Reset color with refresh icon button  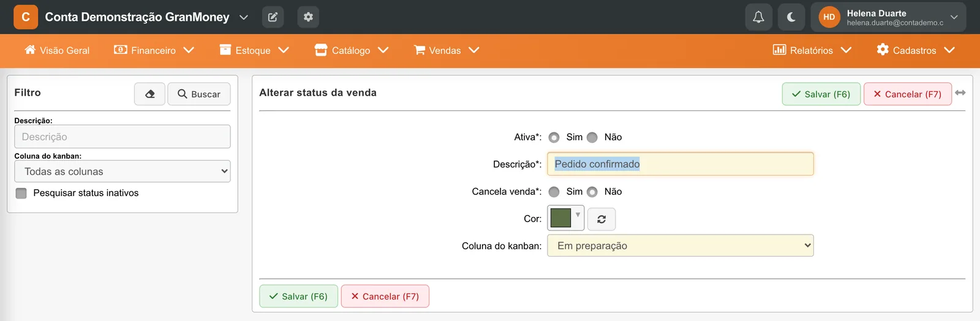tap(601, 219)
